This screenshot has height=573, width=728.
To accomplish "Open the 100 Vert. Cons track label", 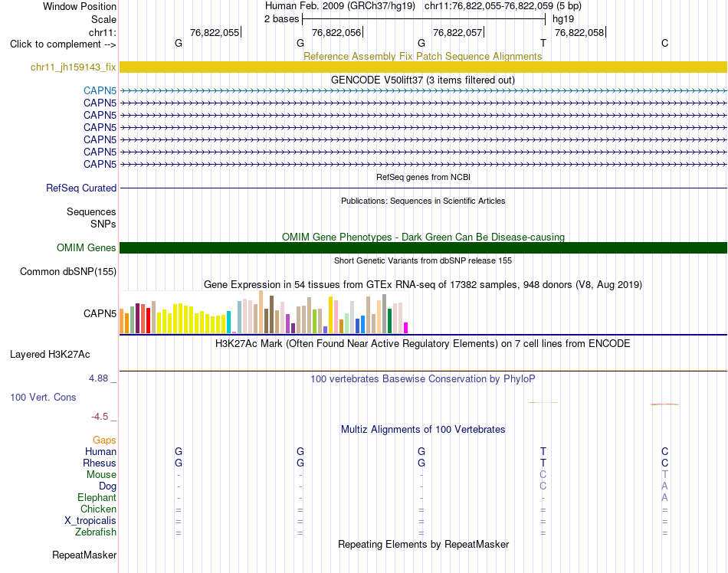I will (43, 397).
